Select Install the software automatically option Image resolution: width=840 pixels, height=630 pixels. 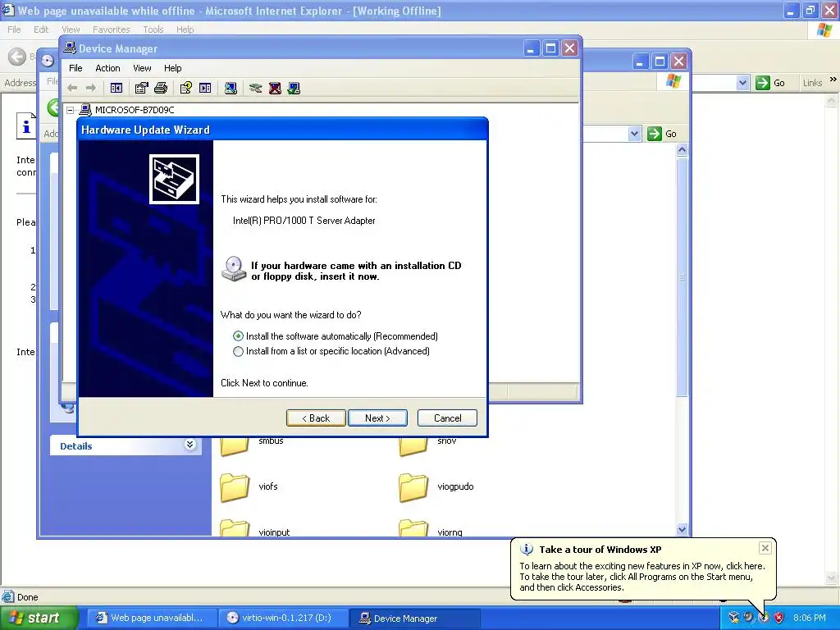click(x=336, y=336)
